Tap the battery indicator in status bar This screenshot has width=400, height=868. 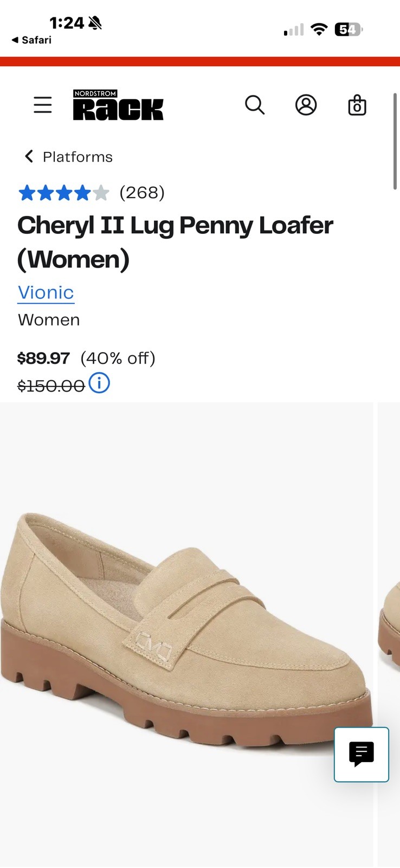349,29
